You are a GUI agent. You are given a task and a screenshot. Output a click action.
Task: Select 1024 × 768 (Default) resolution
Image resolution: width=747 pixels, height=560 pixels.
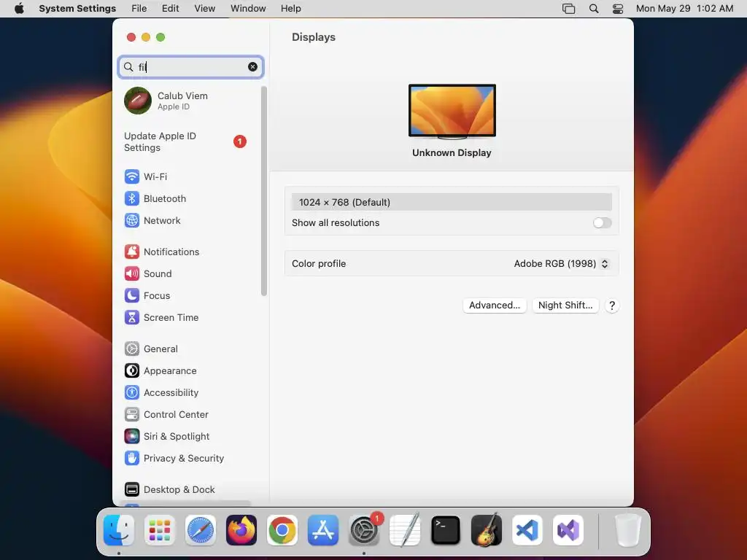point(452,202)
